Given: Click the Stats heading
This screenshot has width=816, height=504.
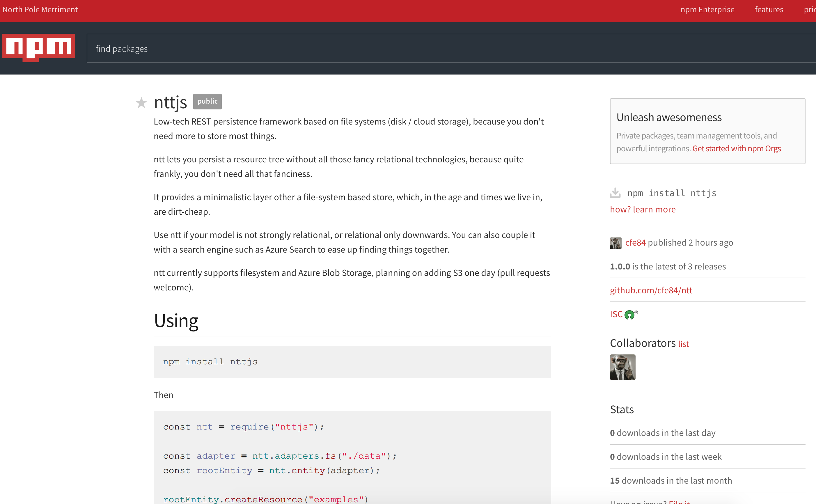Looking at the screenshot, I should tap(622, 409).
